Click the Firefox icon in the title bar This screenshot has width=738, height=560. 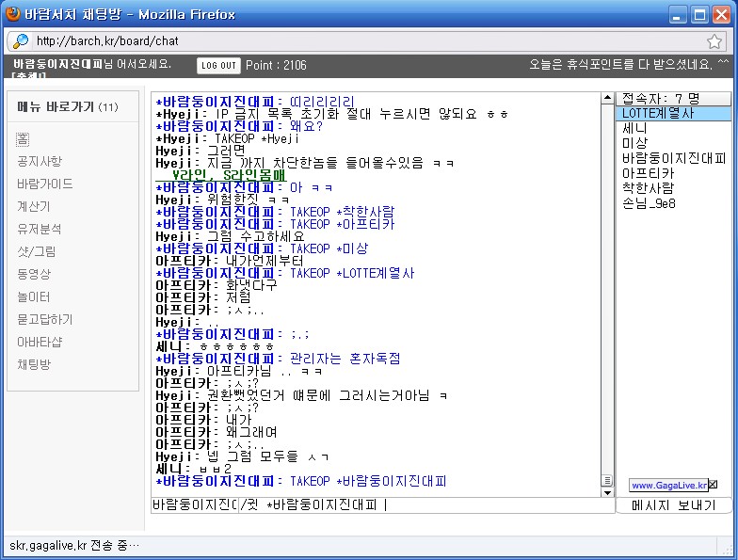pos(14,14)
